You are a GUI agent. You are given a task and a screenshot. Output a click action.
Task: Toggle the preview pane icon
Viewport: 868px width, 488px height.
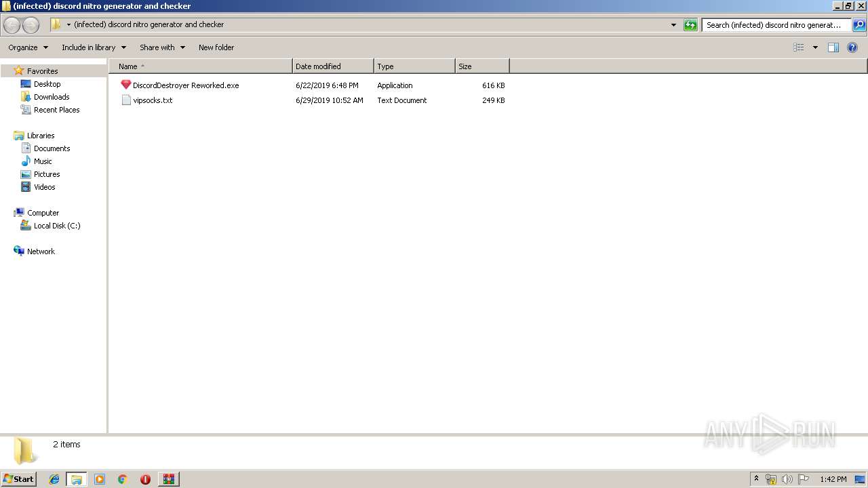click(x=833, y=47)
